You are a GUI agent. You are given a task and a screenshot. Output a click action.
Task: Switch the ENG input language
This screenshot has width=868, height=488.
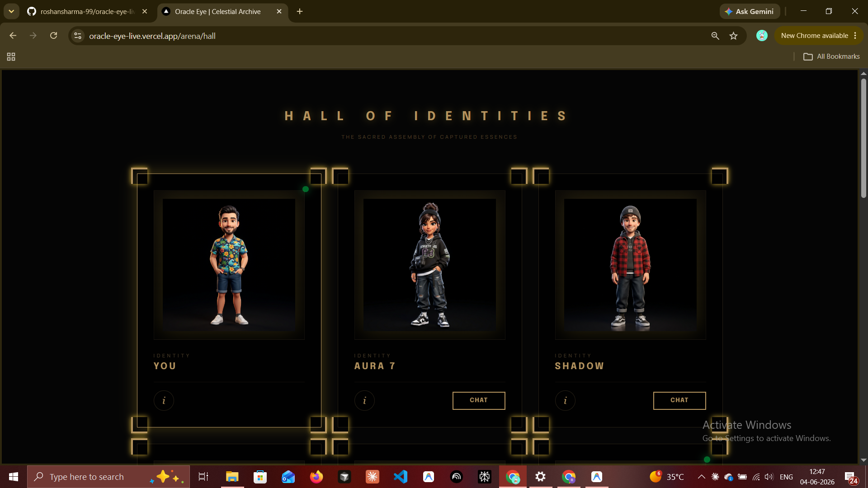(786, 477)
